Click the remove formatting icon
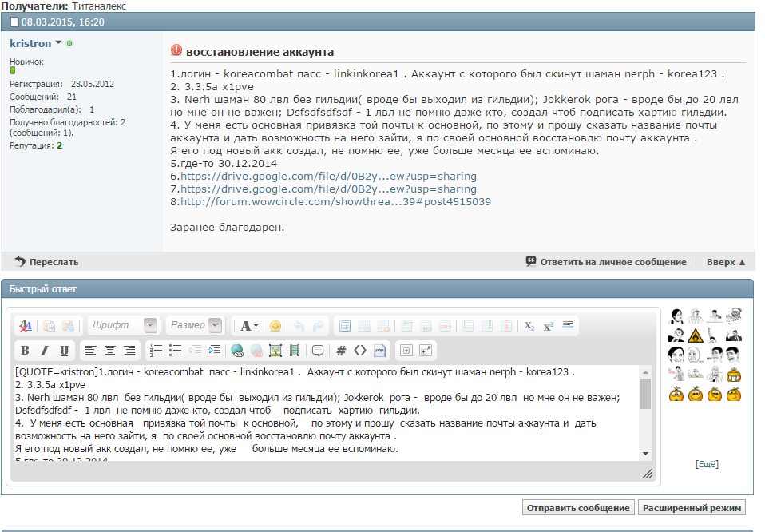The image size is (765, 532). [26, 326]
